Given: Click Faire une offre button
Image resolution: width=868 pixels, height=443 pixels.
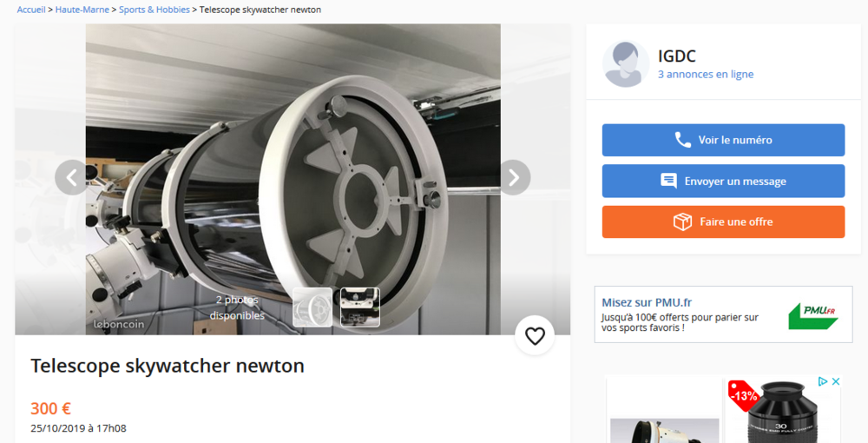Looking at the screenshot, I should click(723, 222).
